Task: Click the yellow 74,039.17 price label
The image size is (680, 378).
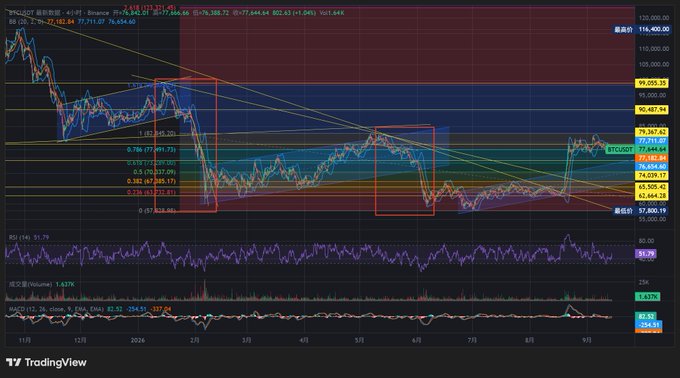Action: point(652,176)
